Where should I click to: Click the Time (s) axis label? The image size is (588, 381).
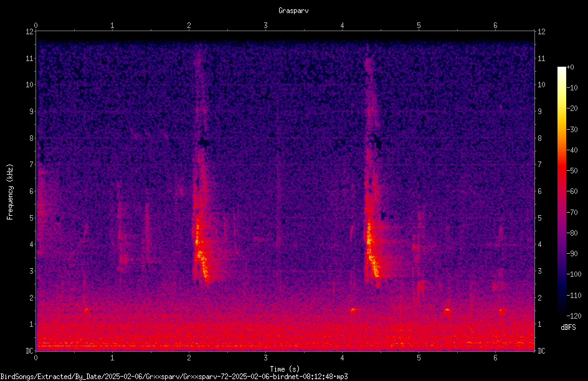click(285, 369)
